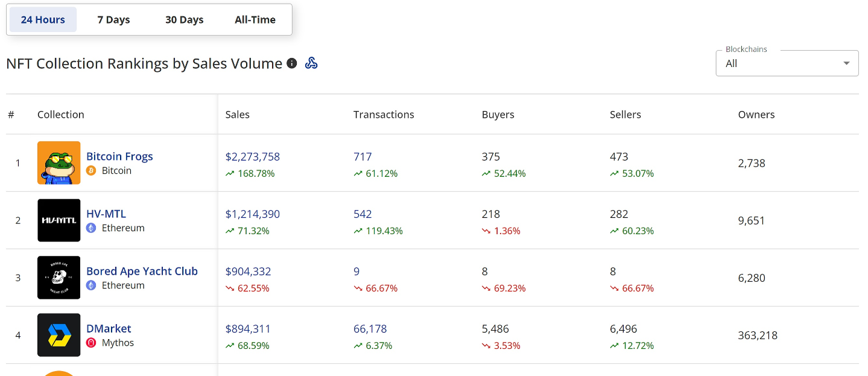The image size is (868, 376).
Task: Sort by the Sales column header
Action: click(x=238, y=115)
